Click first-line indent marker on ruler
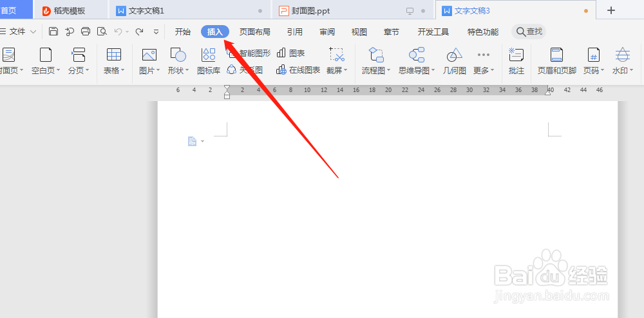 (x=227, y=88)
